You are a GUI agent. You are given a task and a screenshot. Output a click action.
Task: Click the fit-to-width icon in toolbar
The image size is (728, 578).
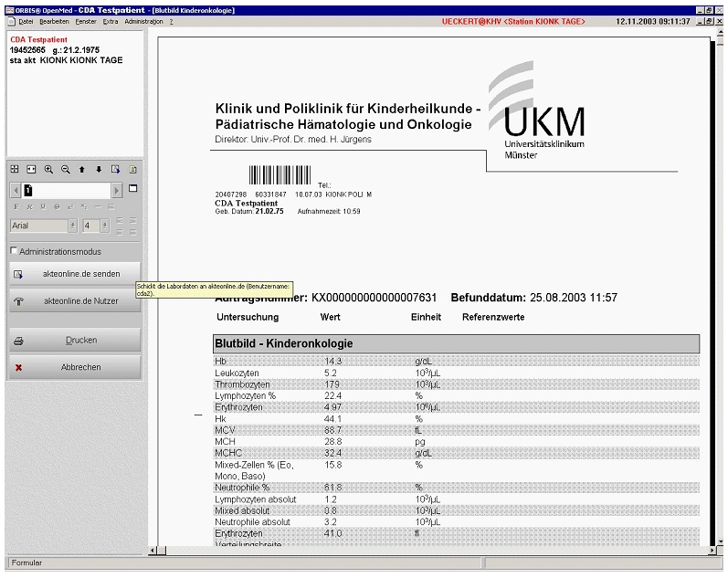coord(31,169)
